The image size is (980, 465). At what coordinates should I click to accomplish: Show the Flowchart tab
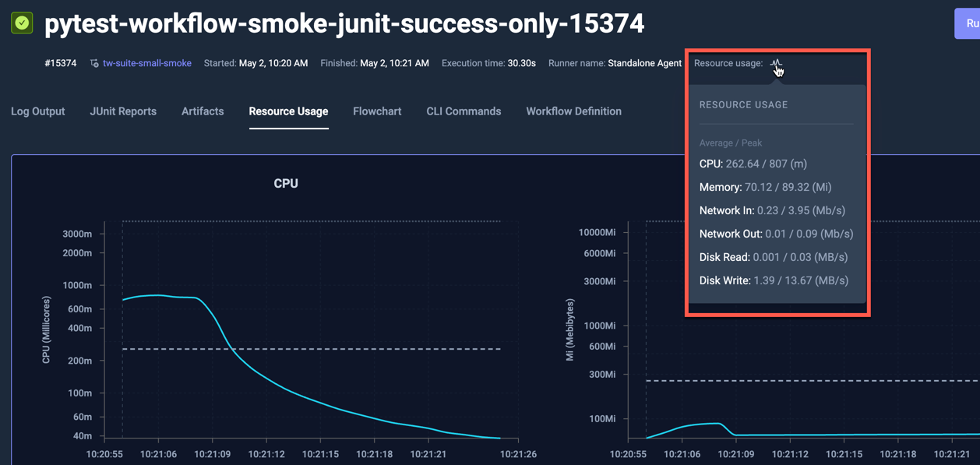click(x=377, y=111)
